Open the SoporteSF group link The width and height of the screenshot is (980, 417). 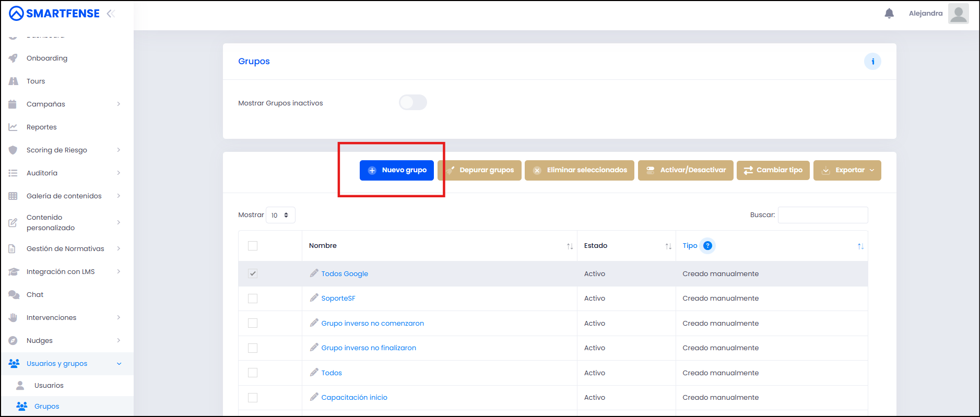(338, 298)
